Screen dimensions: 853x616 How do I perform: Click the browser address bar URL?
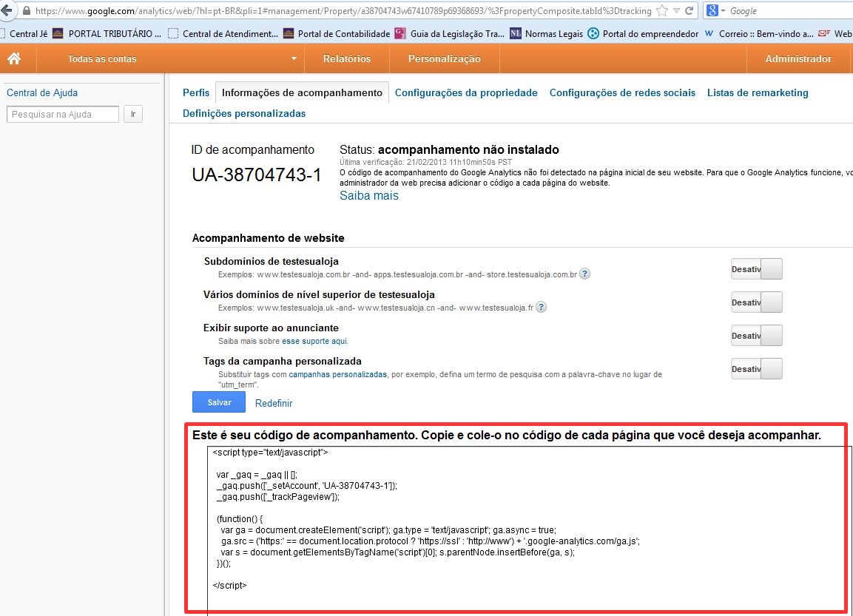pyautogui.click(x=343, y=10)
